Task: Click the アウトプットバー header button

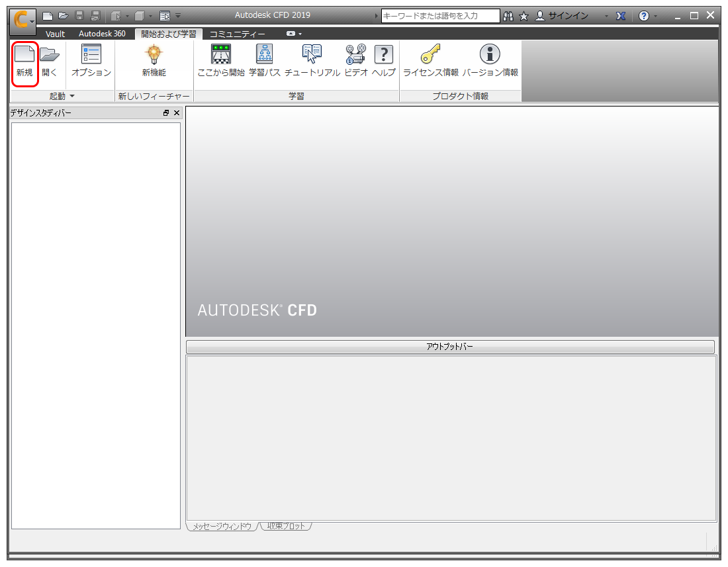Action: point(450,347)
